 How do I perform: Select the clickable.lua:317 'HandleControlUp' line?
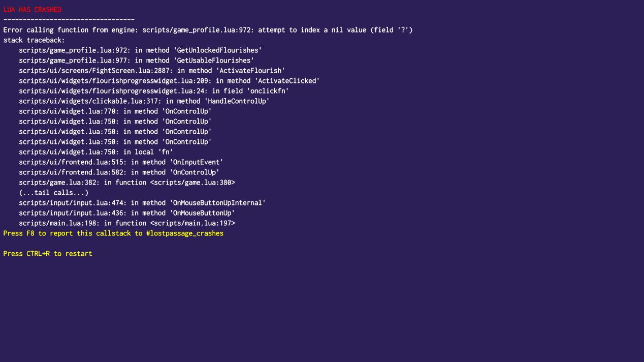pos(144,101)
